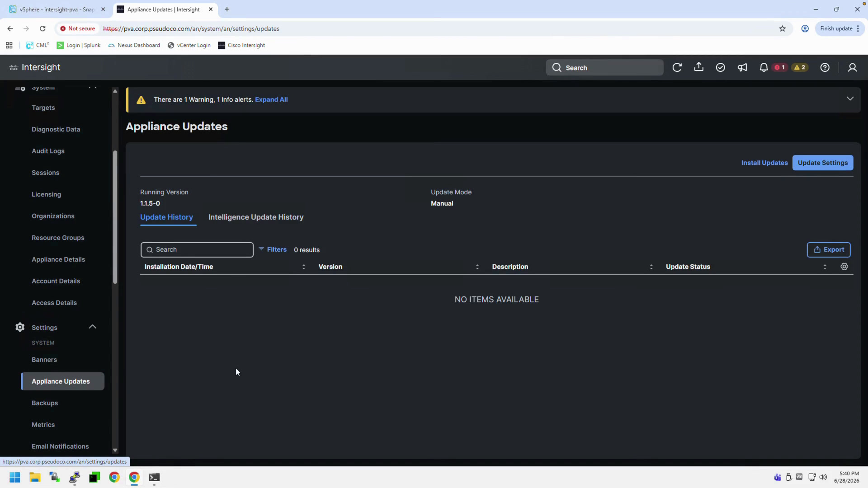
Task: Click Install Updates link
Action: [764, 163]
